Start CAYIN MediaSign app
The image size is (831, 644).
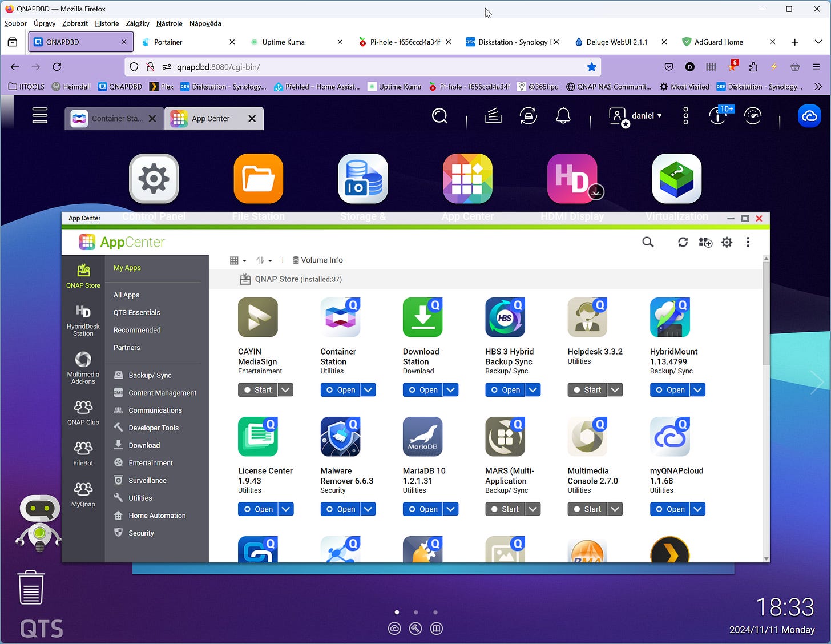[x=258, y=390]
